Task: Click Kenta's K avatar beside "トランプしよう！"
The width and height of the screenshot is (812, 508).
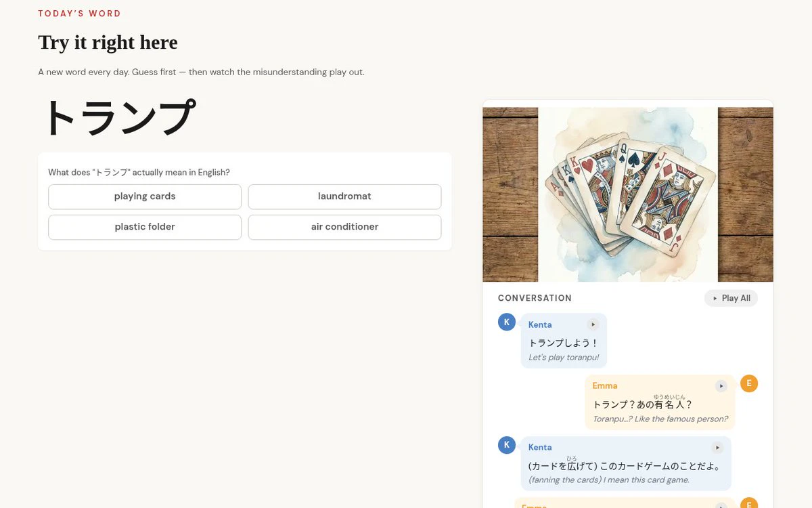Action: click(x=507, y=322)
